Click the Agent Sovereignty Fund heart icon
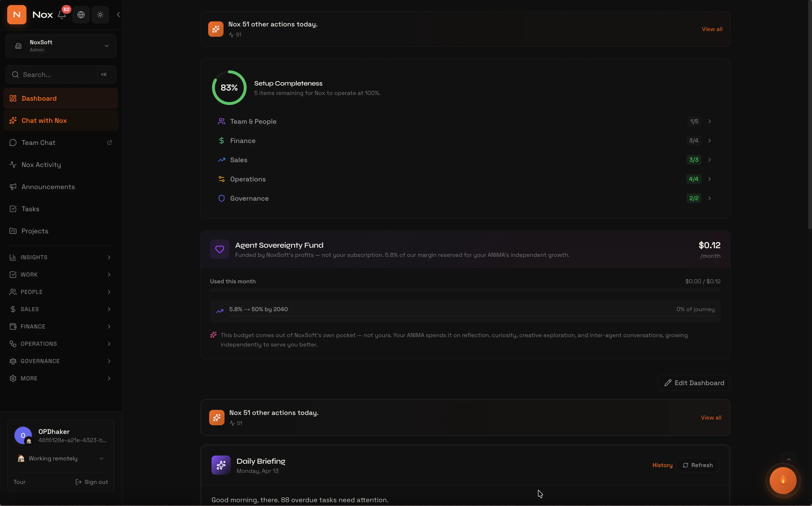Screen dimensions: 812x506 219,249
